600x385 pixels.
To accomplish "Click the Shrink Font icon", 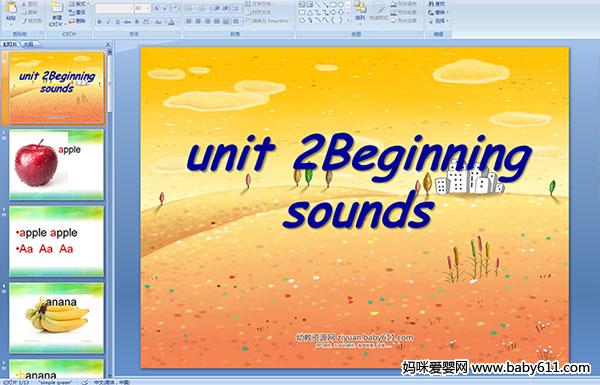I will [165, 8].
